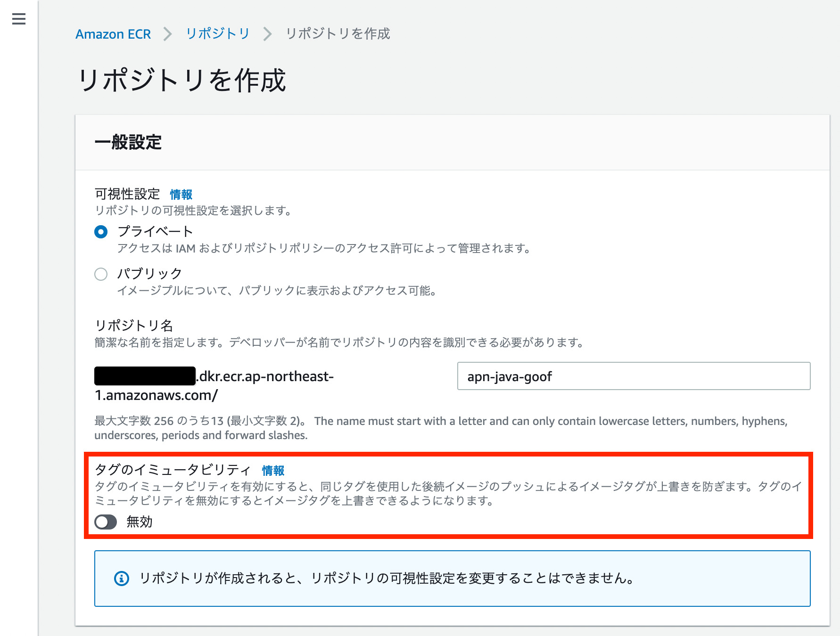Click the 無効 label next to the toggle
The image size is (840, 636).
coord(139,522)
